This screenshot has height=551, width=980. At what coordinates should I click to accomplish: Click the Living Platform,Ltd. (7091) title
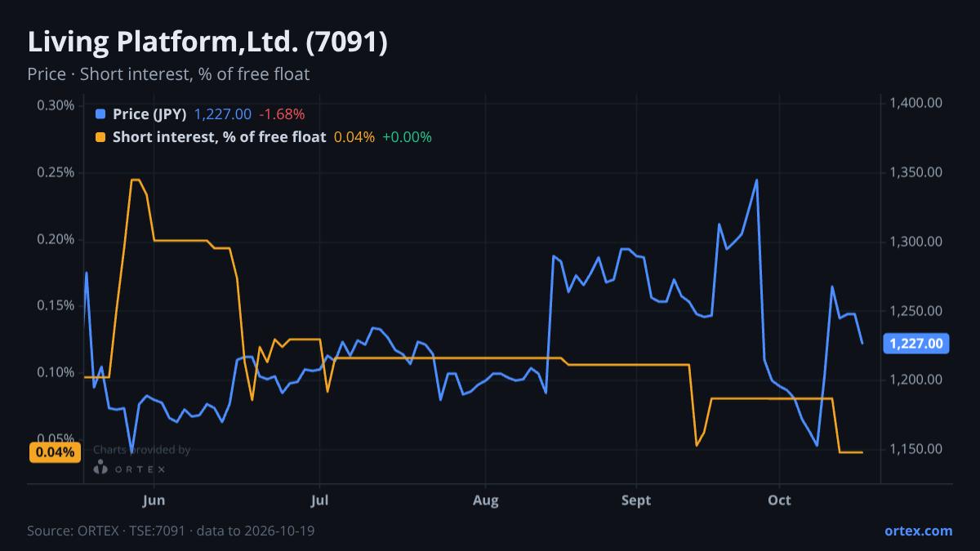(x=207, y=42)
